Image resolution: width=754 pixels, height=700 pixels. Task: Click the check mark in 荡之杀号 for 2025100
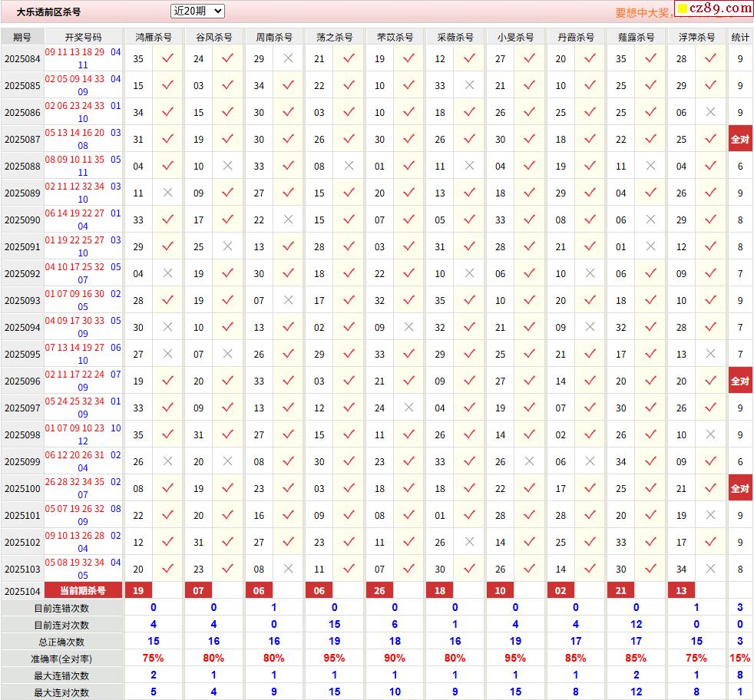(349, 488)
